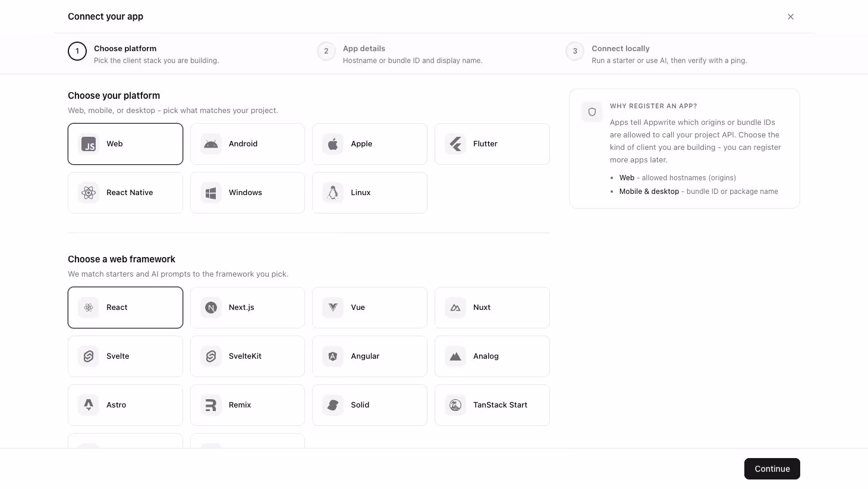
Task: Select the React Native platform label
Action: (x=130, y=193)
